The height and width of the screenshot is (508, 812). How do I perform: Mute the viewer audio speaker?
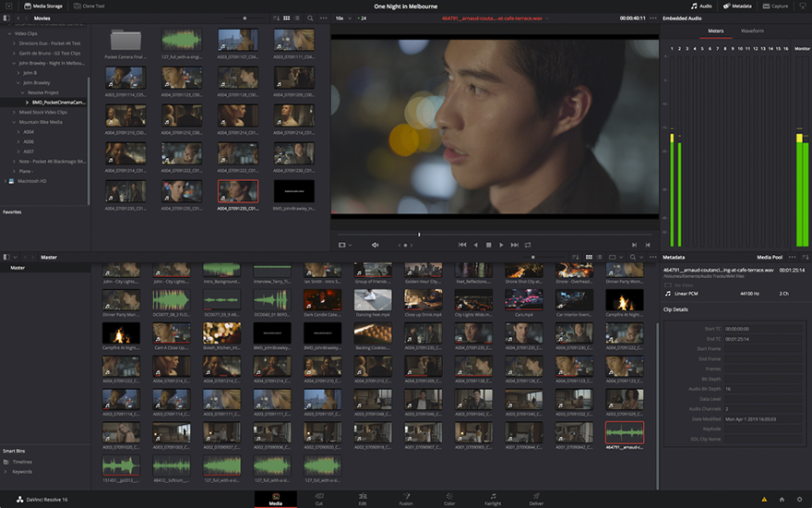click(375, 245)
